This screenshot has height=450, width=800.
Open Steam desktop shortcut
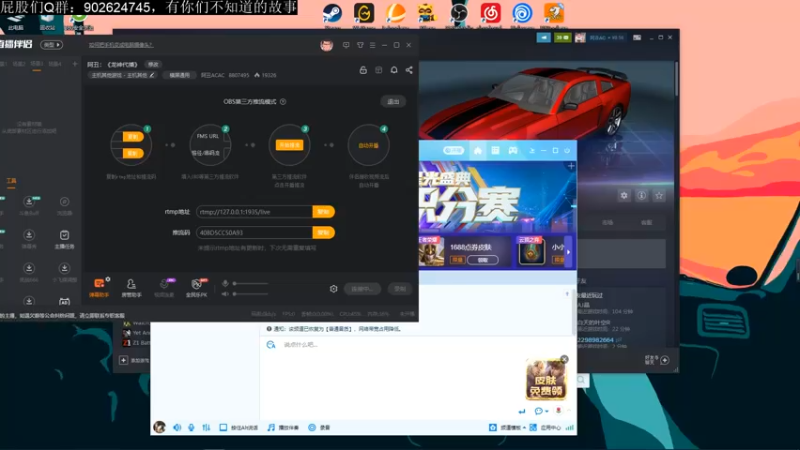[x=333, y=13]
